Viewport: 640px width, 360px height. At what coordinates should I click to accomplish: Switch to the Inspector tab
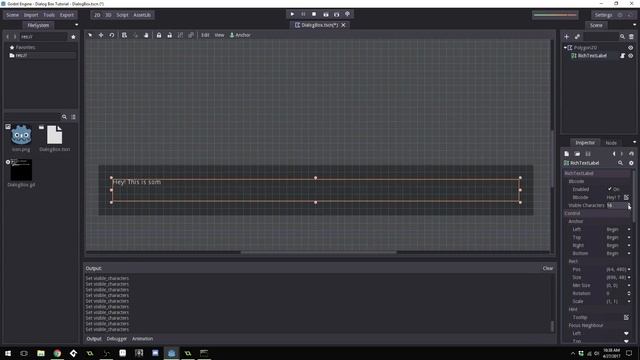(x=585, y=143)
